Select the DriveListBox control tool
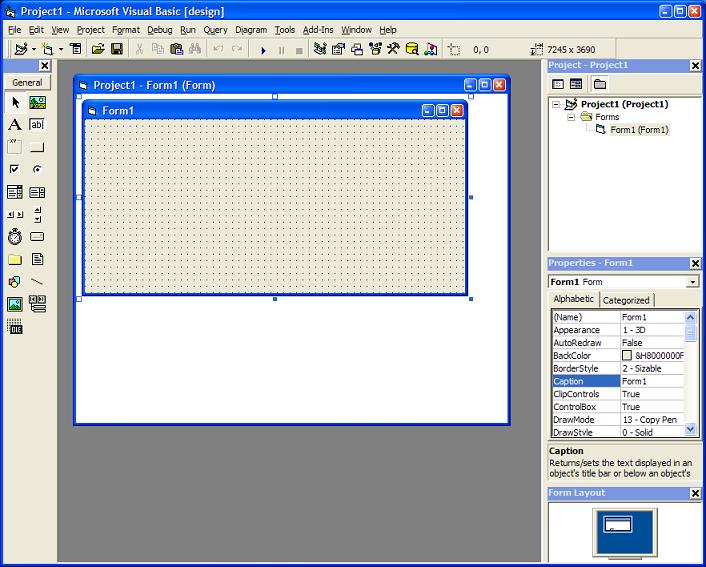706x567 pixels. tap(37, 237)
